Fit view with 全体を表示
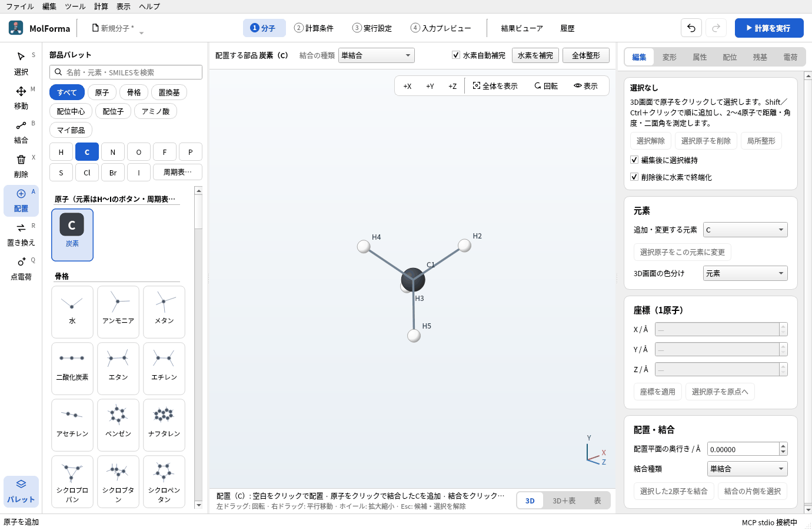 click(x=495, y=86)
